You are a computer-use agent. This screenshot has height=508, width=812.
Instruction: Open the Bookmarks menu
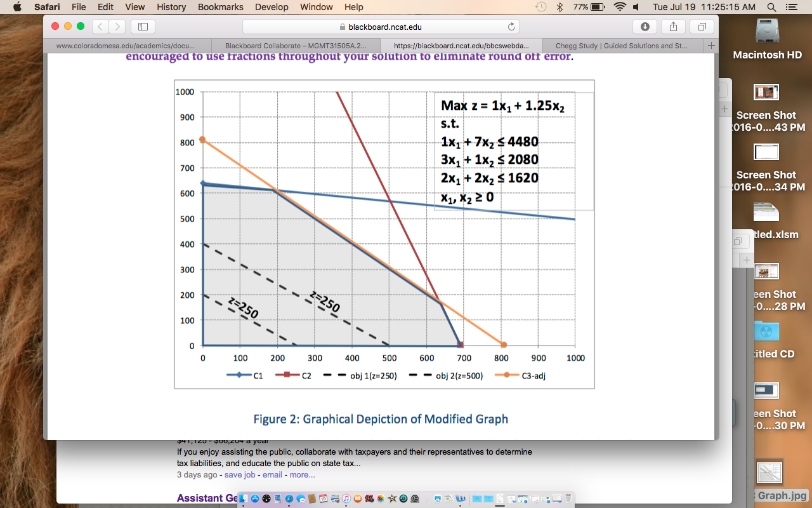[x=220, y=7]
